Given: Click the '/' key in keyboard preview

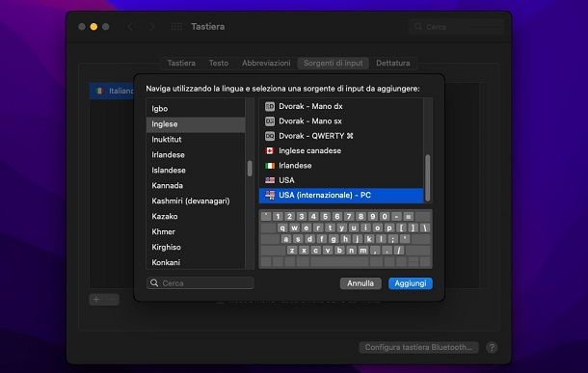Looking at the screenshot, I should (x=399, y=250).
